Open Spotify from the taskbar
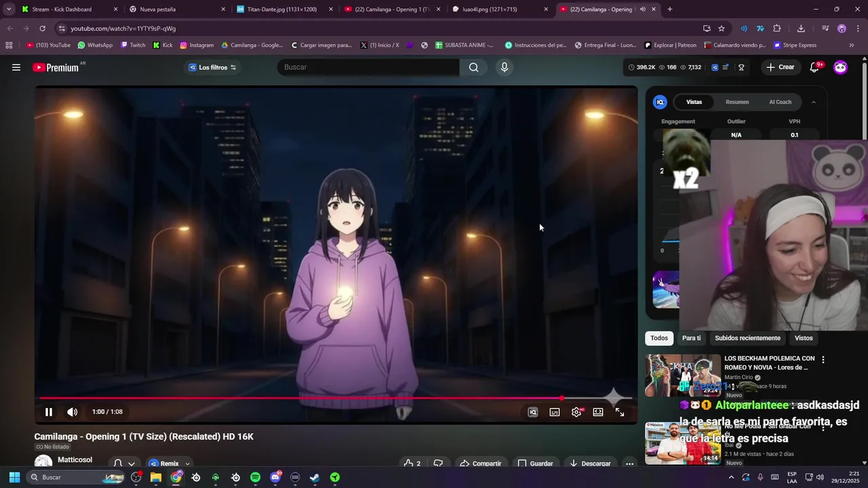 coord(255,477)
